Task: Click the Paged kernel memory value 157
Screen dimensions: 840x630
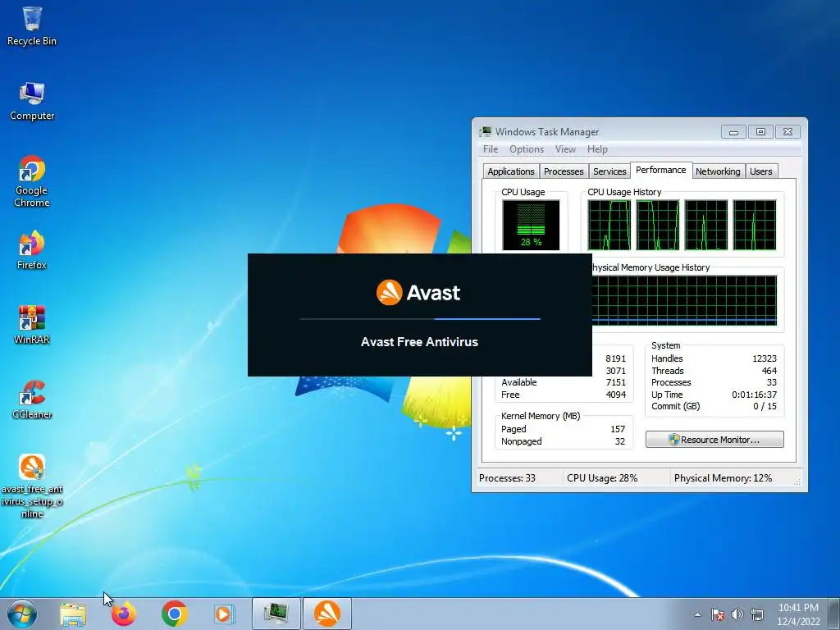Action: click(x=618, y=429)
